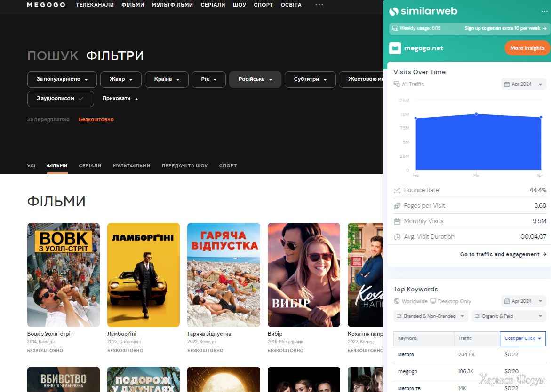The width and height of the screenshot is (551, 392).
Task: Select the Безкоштовно option
Action: (96, 119)
